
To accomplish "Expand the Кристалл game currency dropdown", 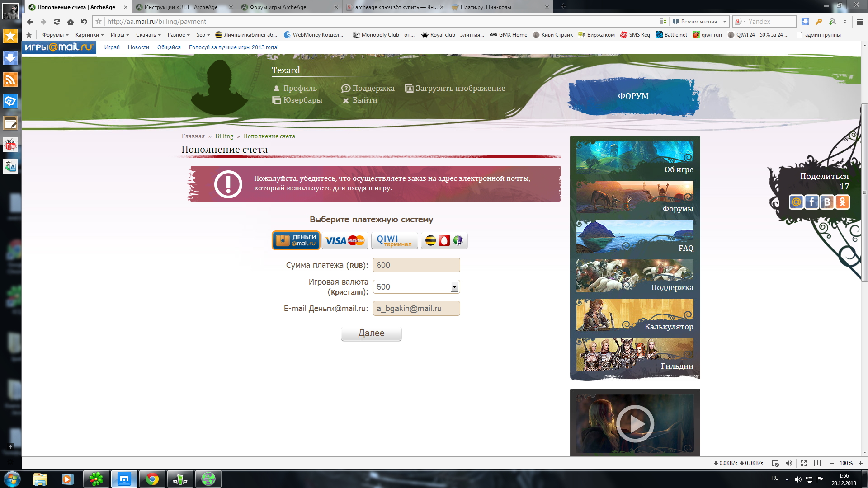I will click(454, 287).
